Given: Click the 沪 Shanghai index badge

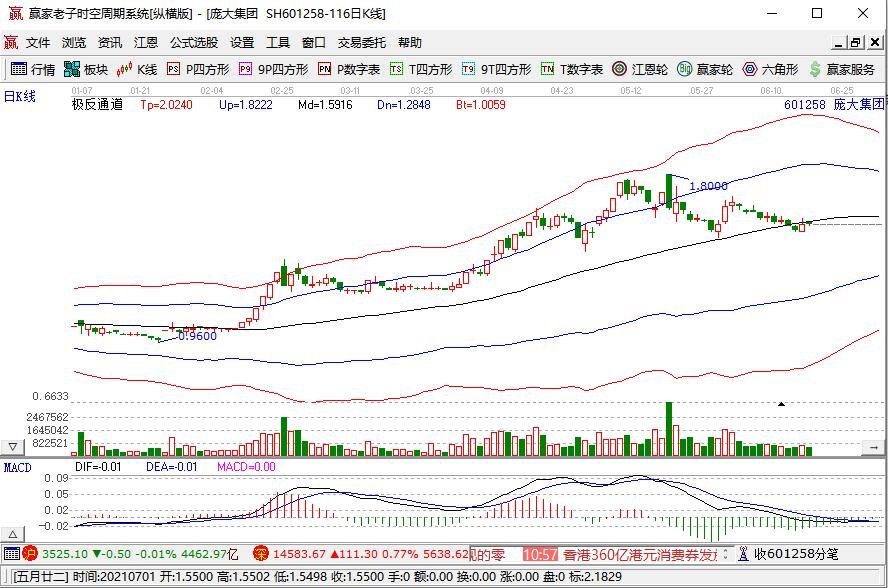Looking at the screenshot, I should [x=30, y=553].
